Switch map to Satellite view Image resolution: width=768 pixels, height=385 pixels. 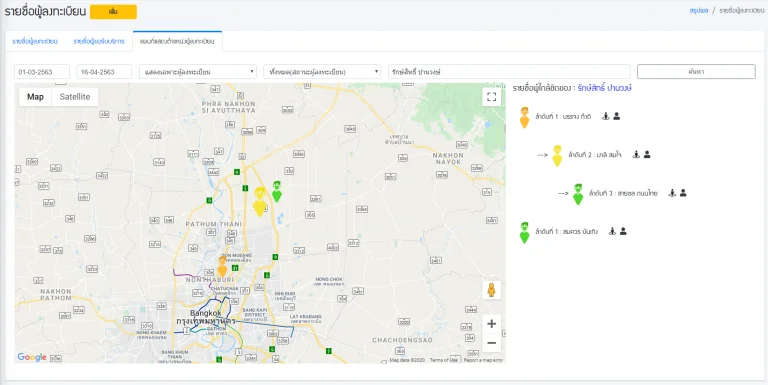click(x=75, y=97)
